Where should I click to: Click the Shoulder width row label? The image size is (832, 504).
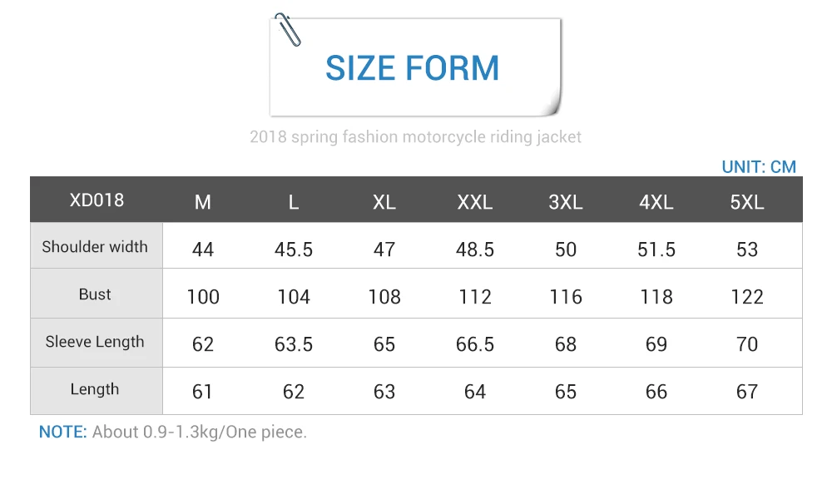tap(95, 247)
